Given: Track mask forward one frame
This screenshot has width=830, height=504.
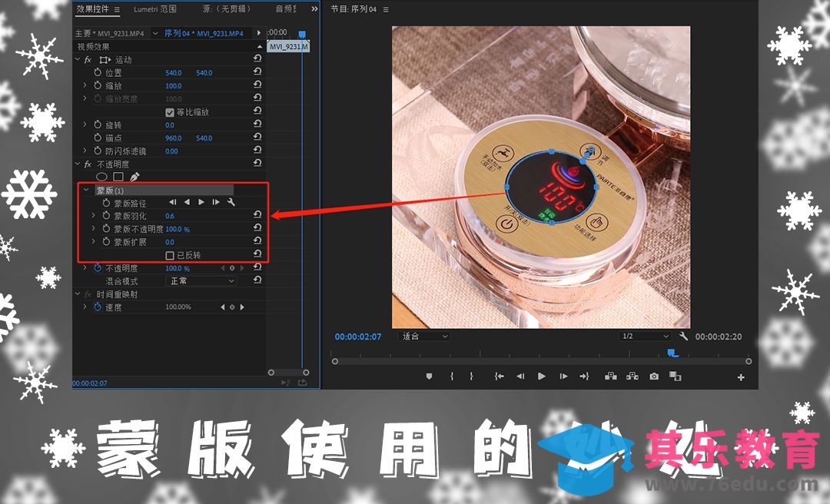Looking at the screenshot, I should tap(216, 202).
